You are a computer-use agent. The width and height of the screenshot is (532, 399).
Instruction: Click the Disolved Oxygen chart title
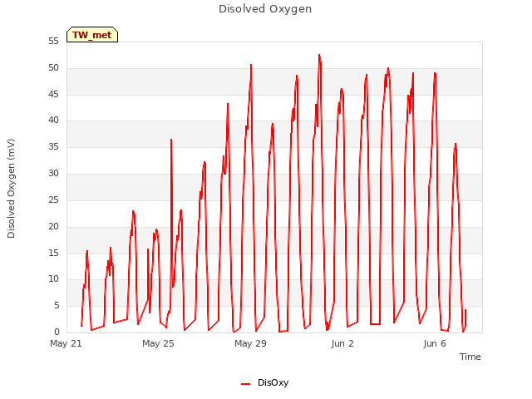265,9
